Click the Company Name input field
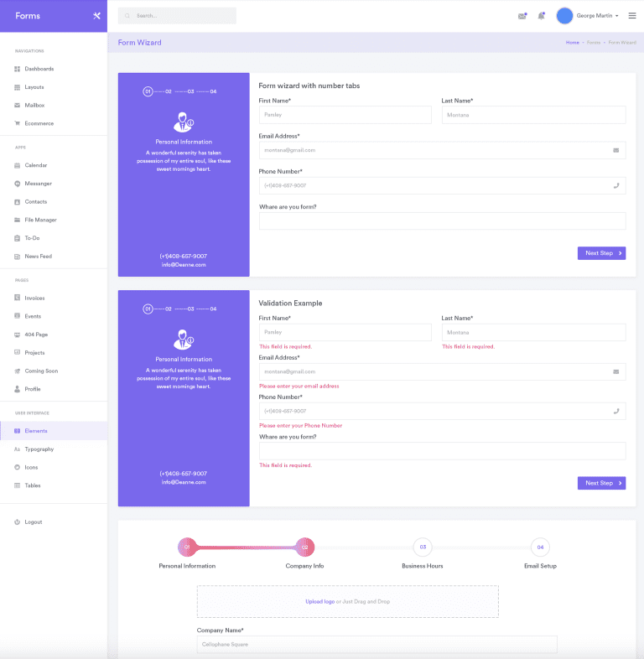Image resolution: width=644 pixels, height=659 pixels. click(x=377, y=645)
